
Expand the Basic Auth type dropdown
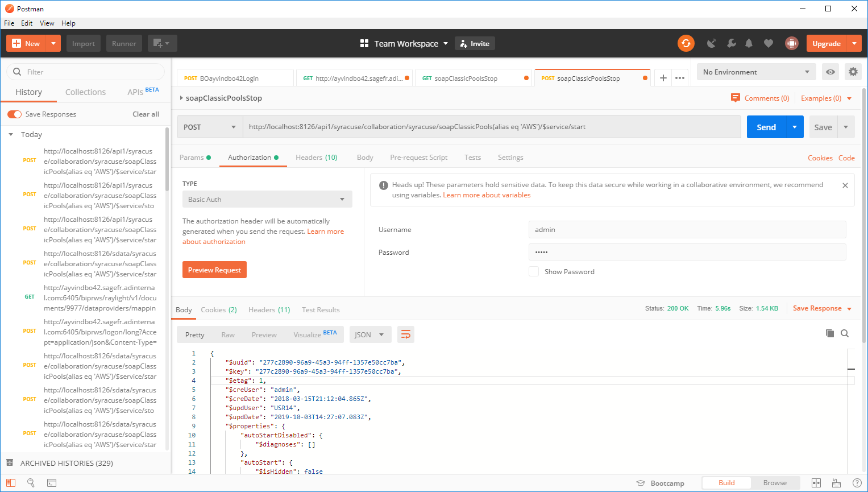(x=267, y=200)
